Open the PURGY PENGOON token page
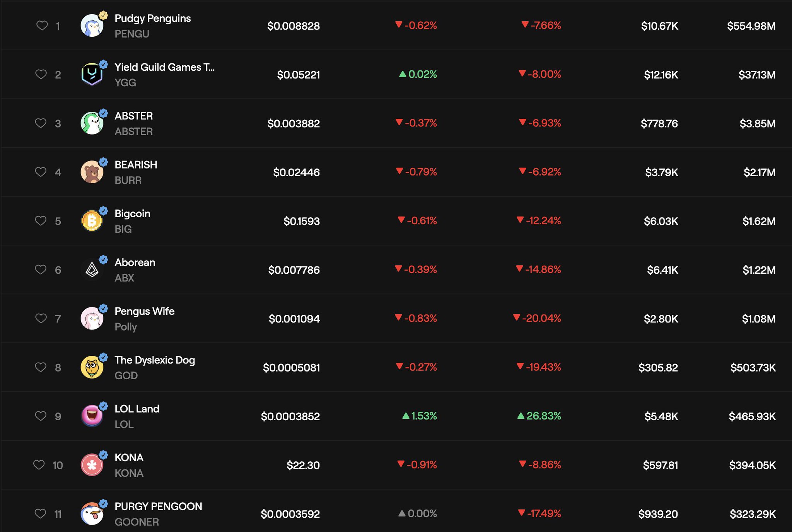 click(158, 506)
